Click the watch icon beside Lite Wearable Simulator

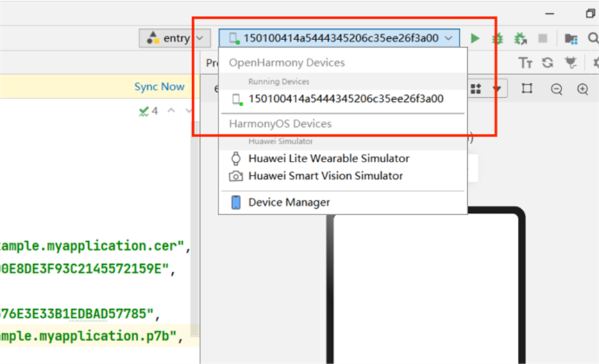point(236,158)
